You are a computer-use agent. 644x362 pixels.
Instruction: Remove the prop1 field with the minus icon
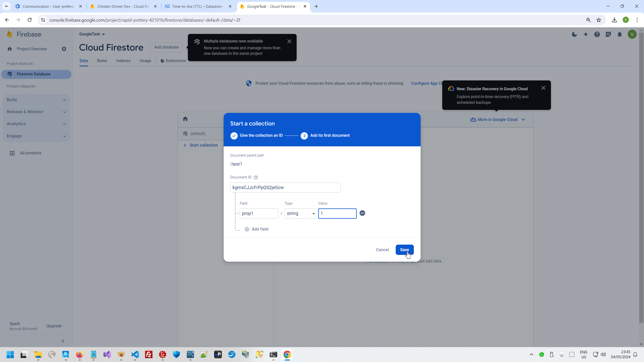pyautogui.click(x=362, y=213)
